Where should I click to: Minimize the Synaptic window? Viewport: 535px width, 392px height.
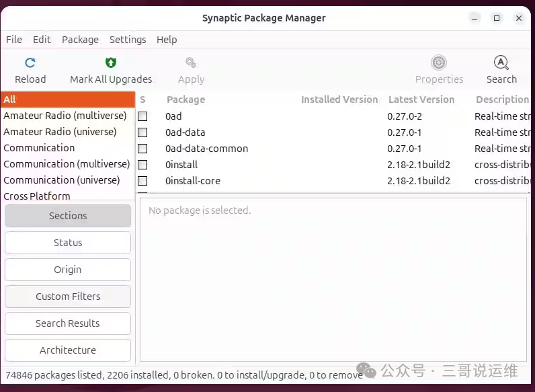475,18
